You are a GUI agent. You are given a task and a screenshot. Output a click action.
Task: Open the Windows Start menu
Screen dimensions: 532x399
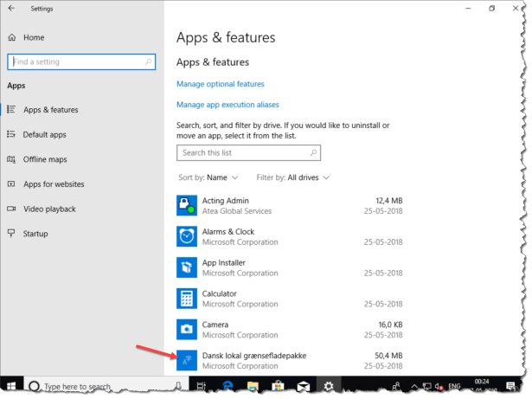click(11, 386)
